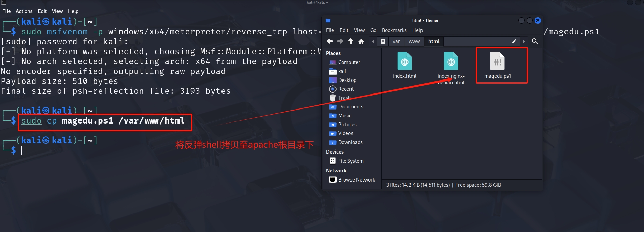
Task: Open terminal Edit menu
Action: (x=42, y=11)
